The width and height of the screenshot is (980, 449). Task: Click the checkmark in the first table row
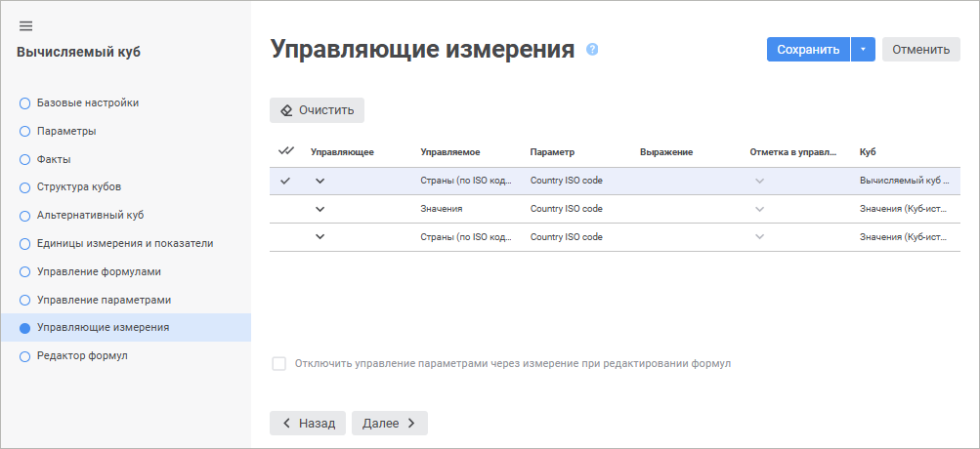285,181
